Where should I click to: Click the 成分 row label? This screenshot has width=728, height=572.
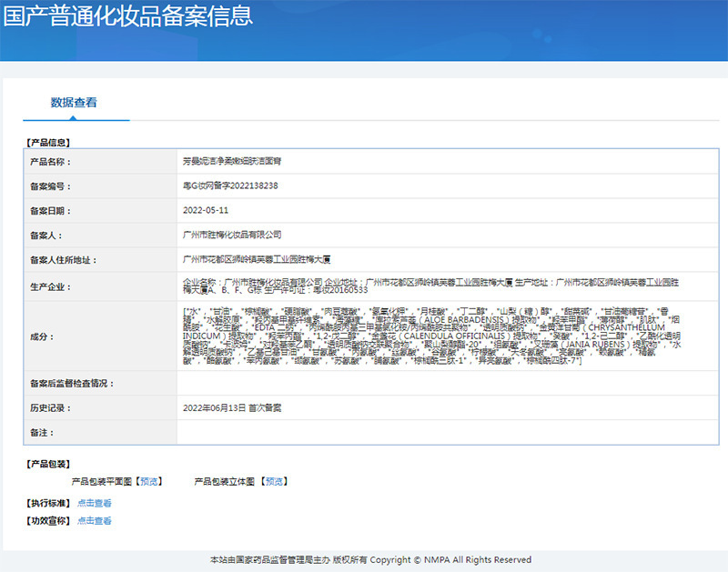(x=42, y=336)
